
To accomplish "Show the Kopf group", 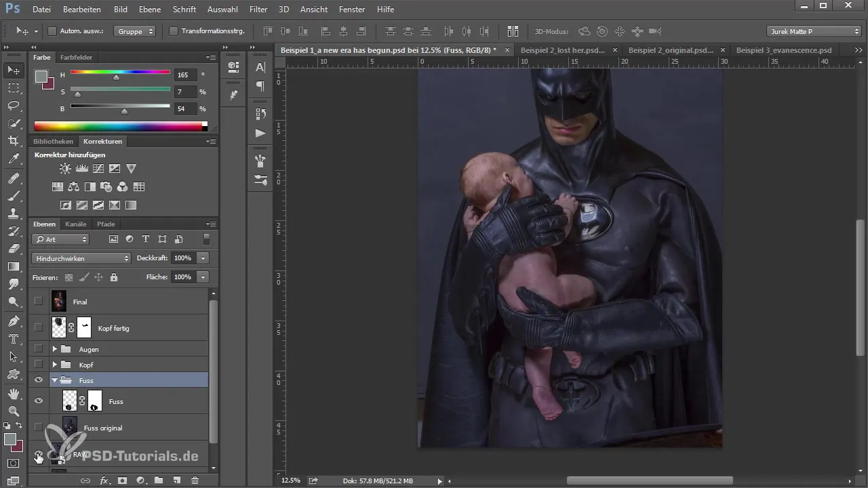I will pyautogui.click(x=39, y=365).
